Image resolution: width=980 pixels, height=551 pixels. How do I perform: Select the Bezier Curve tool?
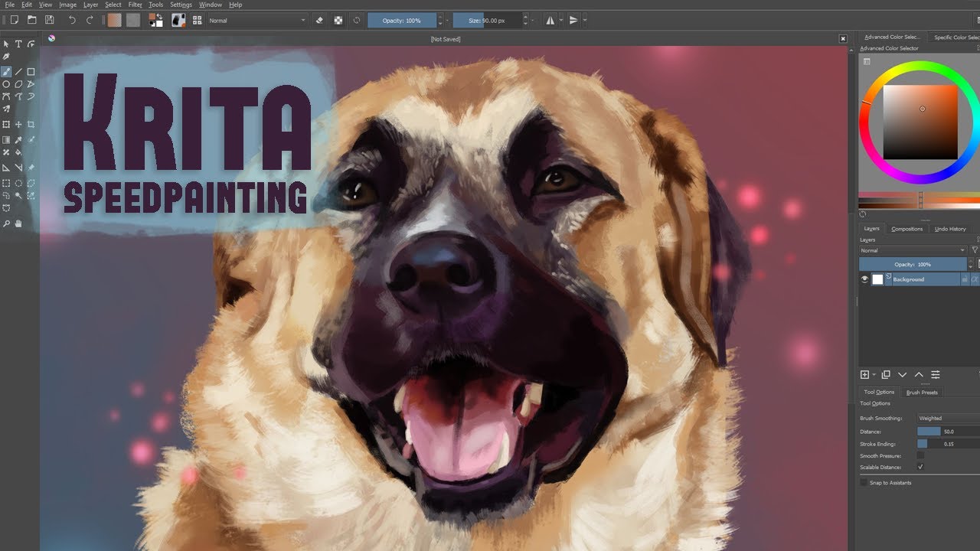(x=6, y=96)
